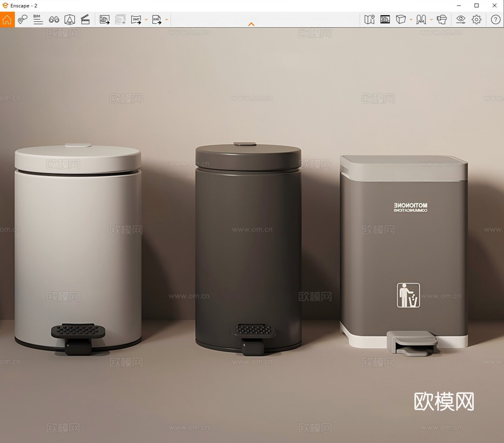Click the orange Home button

point(7,20)
